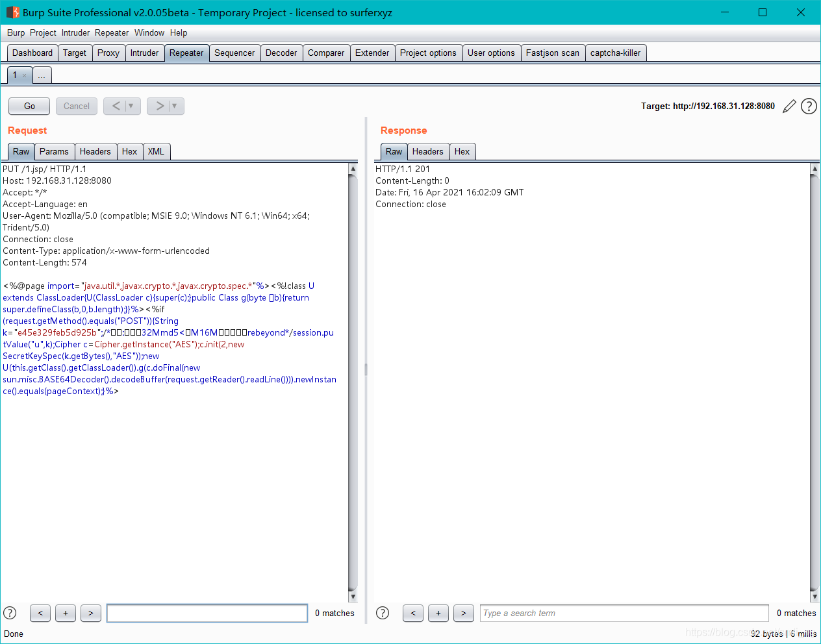Go to the previous request in history
The height and width of the screenshot is (644, 821).
(116, 106)
